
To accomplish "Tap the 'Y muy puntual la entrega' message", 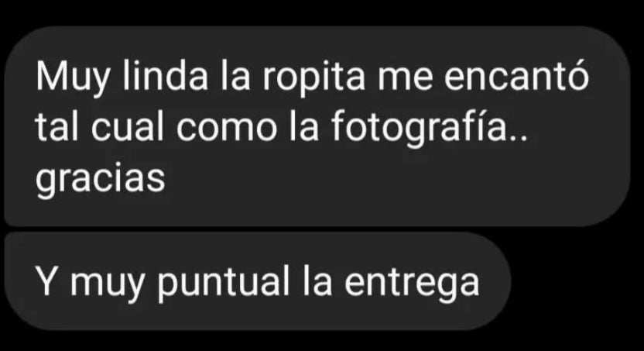I will [x=258, y=281].
